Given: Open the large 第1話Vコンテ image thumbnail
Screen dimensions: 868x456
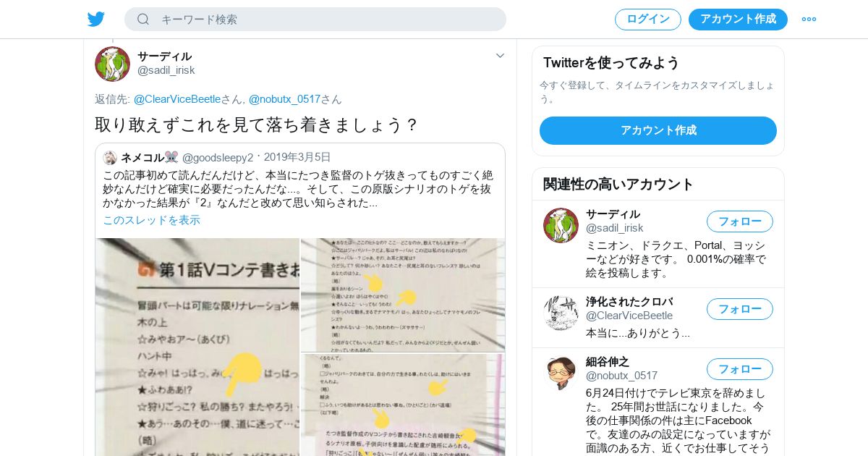Looking at the screenshot, I should point(197,347).
